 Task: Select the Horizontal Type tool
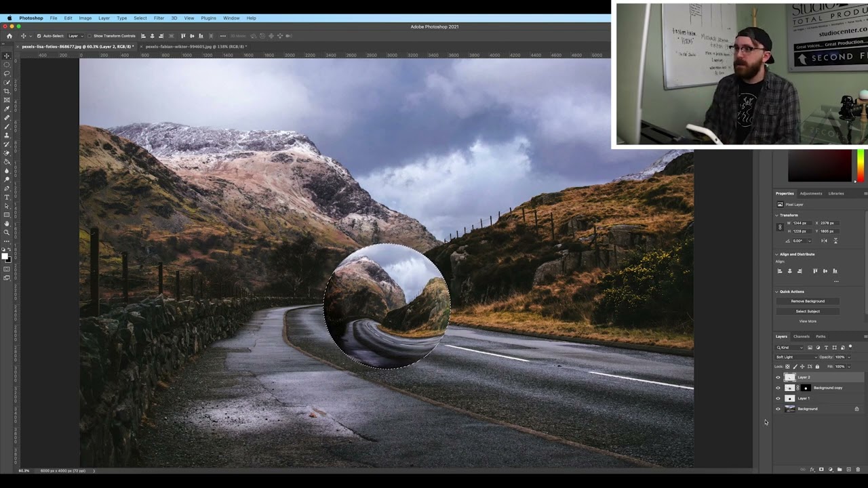7,197
